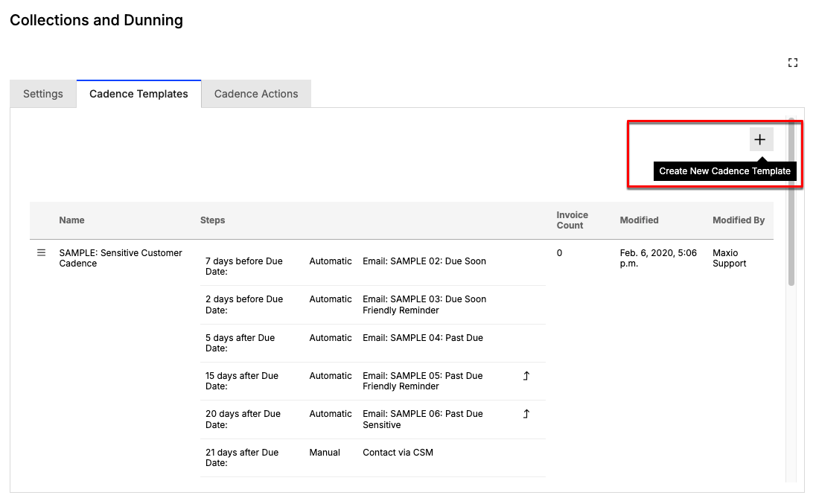Viewport: 816px width, 504px height.
Task: Select the SAMPLE: Sensitive Customer Cadence name
Action: (x=121, y=258)
